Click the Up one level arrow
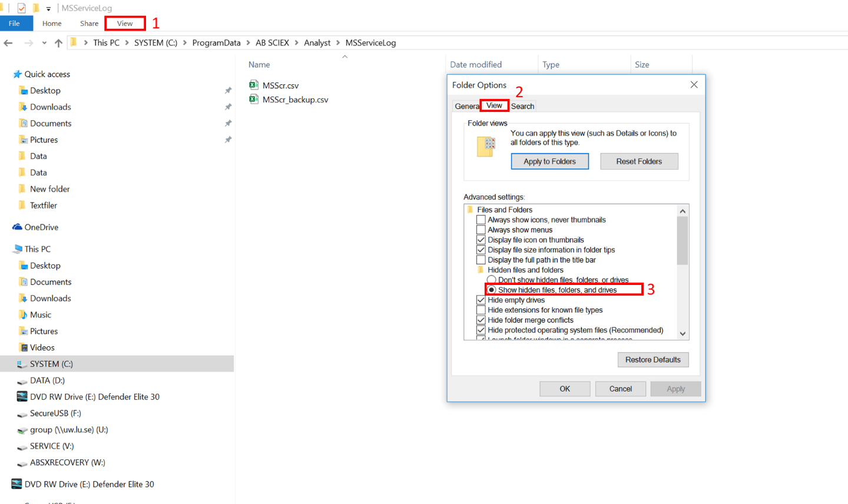 pyautogui.click(x=58, y=43)
